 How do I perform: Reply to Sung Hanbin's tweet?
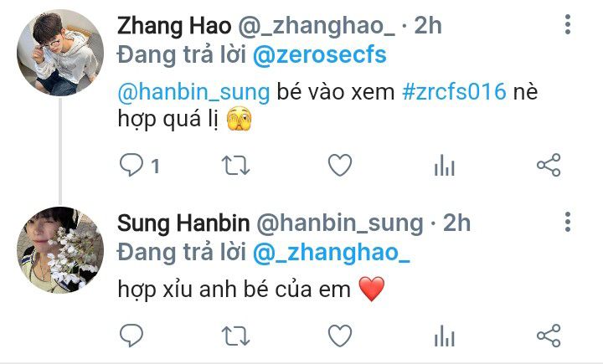(x=131, y=336)
